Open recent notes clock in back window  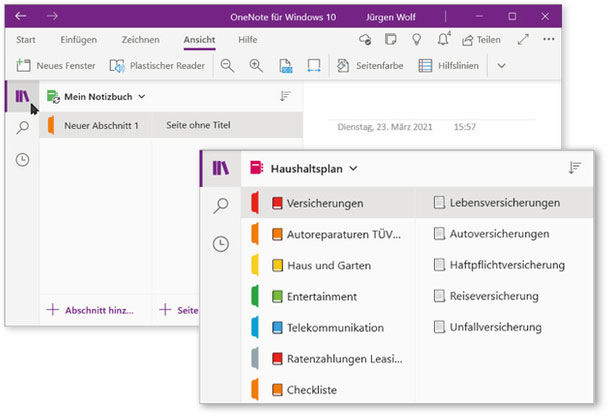pos(23,160)
